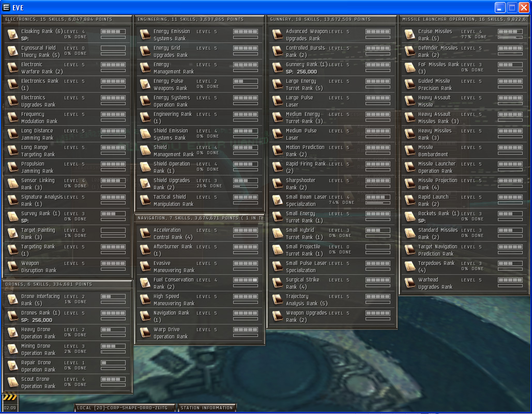Click the Small Beam Laser 74% progress bar
The image size is (532, 414).
click(378, 203)
